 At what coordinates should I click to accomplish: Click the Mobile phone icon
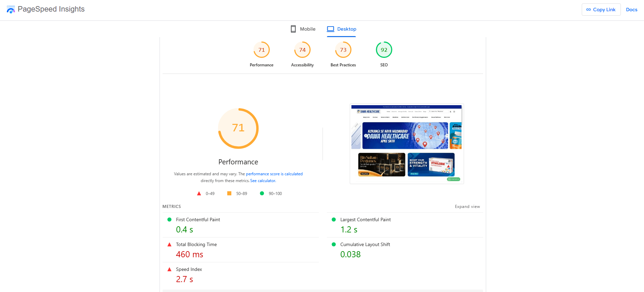[x=293, y=29]
